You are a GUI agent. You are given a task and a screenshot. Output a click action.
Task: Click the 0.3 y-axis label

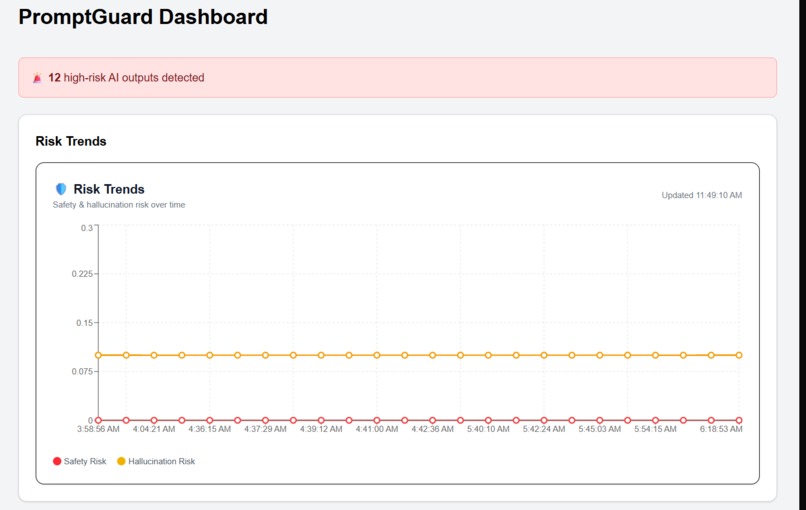[87, 228]
